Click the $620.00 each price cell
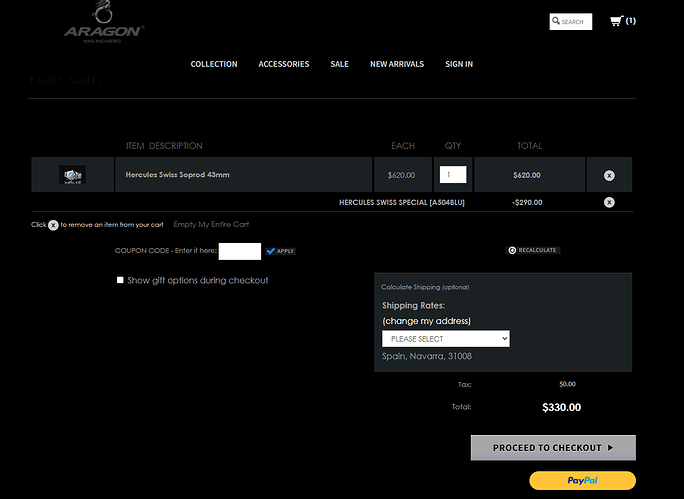684x499 pixels. click(401, 175)
